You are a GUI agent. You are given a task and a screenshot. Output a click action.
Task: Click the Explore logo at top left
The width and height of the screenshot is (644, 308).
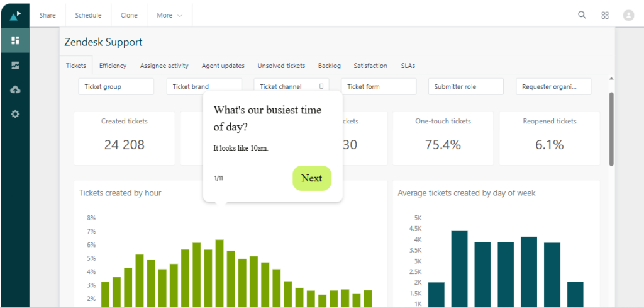point(15,16)
